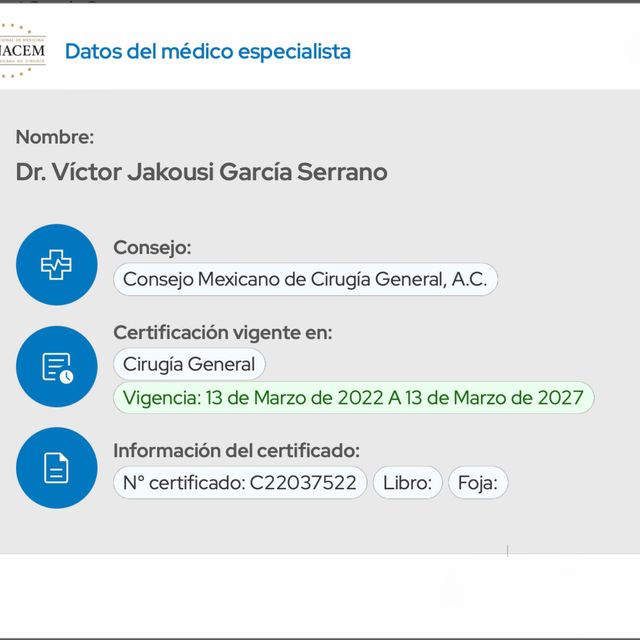
Task: Click the 'Libro:' pill
Action: click(x=407, y=483)
